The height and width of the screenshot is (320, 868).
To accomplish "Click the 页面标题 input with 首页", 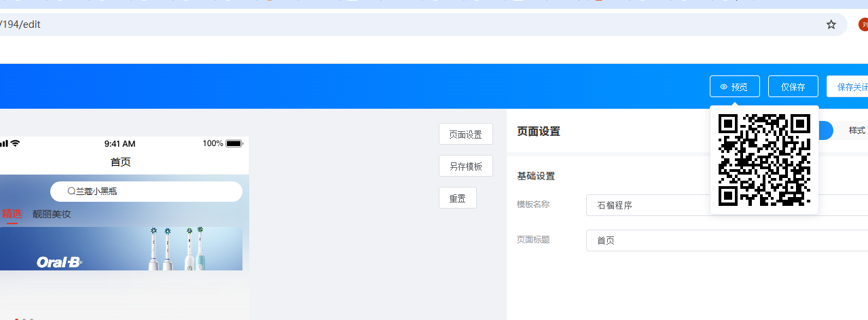I will (727, 241).
